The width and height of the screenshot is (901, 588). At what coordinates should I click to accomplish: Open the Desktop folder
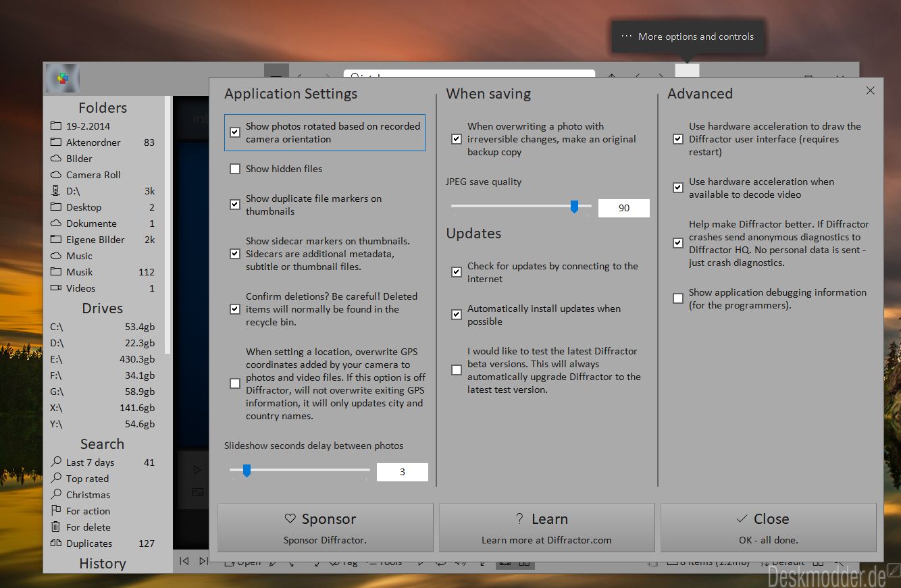[x=103, y=207]
